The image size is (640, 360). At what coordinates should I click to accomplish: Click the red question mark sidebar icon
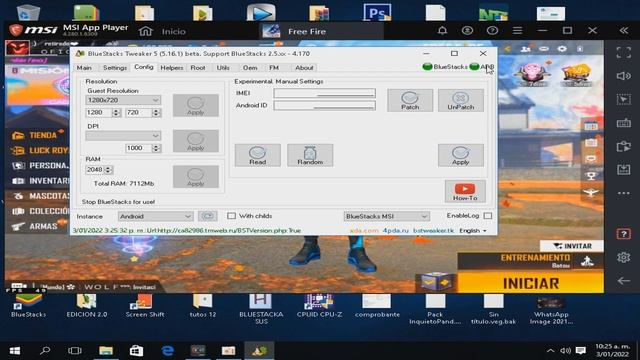[623, 234]
